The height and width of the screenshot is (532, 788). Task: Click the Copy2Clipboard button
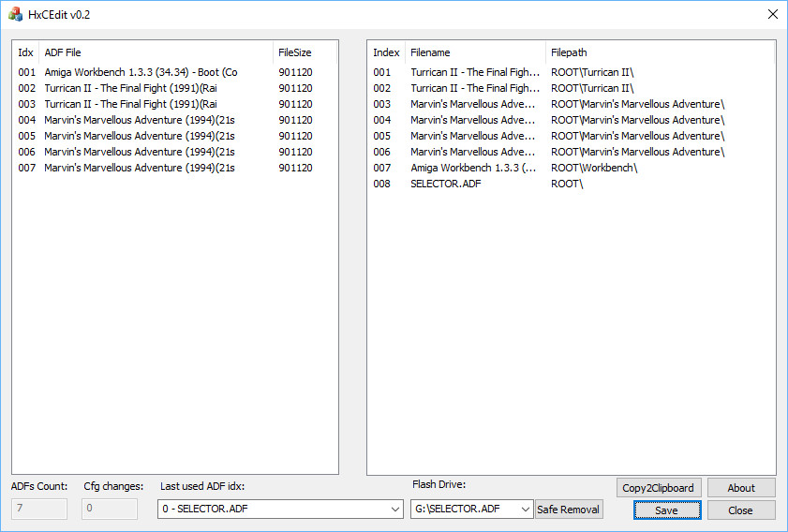pyautogui.click(x=658, y=488)
